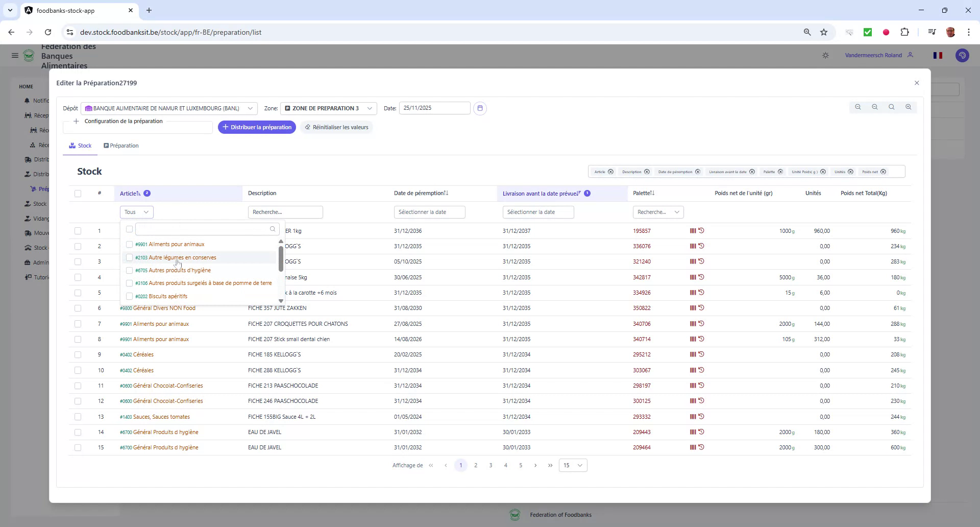Click the barcode icon on row 1
This screenshot has width=980, height=527.
point(693,230)
